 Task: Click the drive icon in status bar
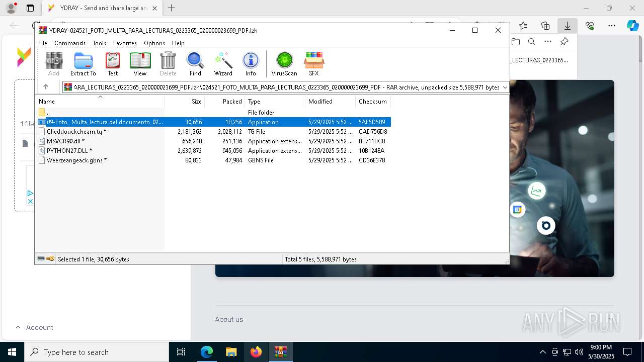tap(41, 259)
